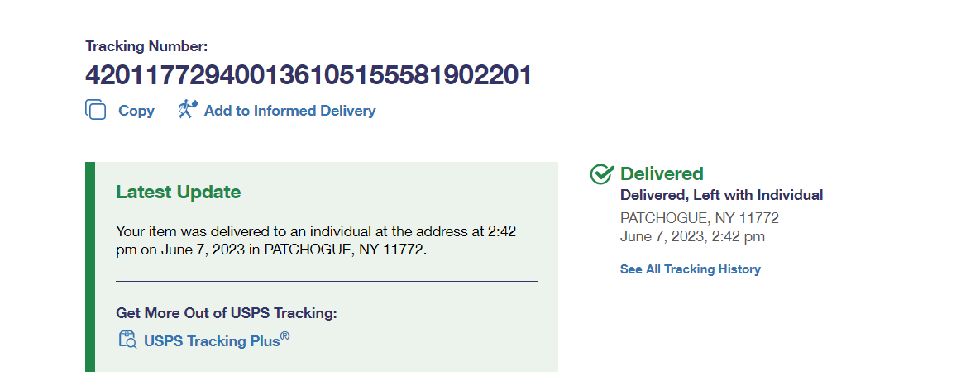Click the Copy text link
The width and height of the screenshot is (980, 385).
coord(136,111)
